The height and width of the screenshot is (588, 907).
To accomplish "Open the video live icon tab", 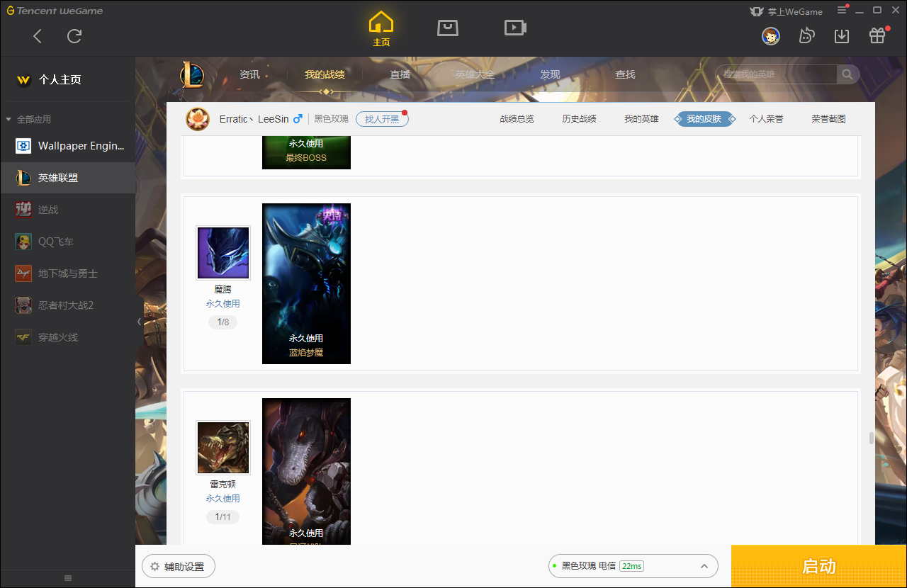I will coord(515,28).
